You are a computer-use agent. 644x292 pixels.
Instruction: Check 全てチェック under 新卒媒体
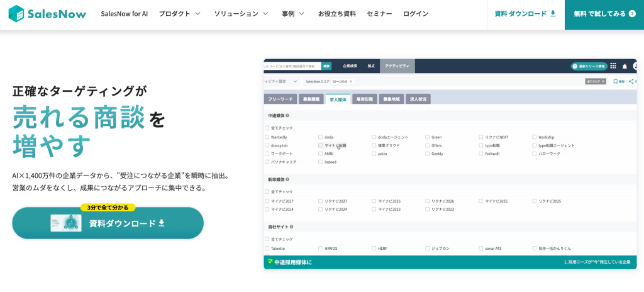[x=267, y=192]
